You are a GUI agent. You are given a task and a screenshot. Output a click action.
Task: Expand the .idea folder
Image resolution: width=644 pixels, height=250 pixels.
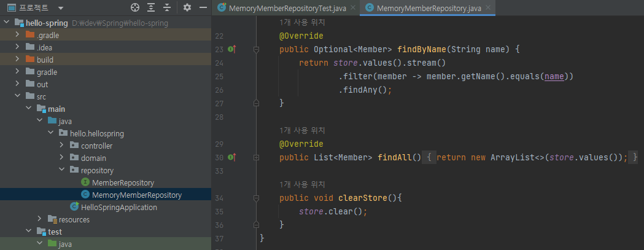(x=17, y=47)
